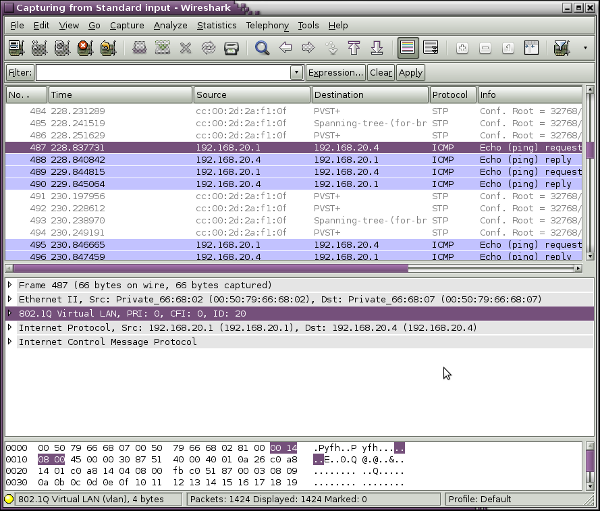This screenshot has height=511, width=600.
Task: Open a capture file toolbar icon
Action: [x=140, y=48]
